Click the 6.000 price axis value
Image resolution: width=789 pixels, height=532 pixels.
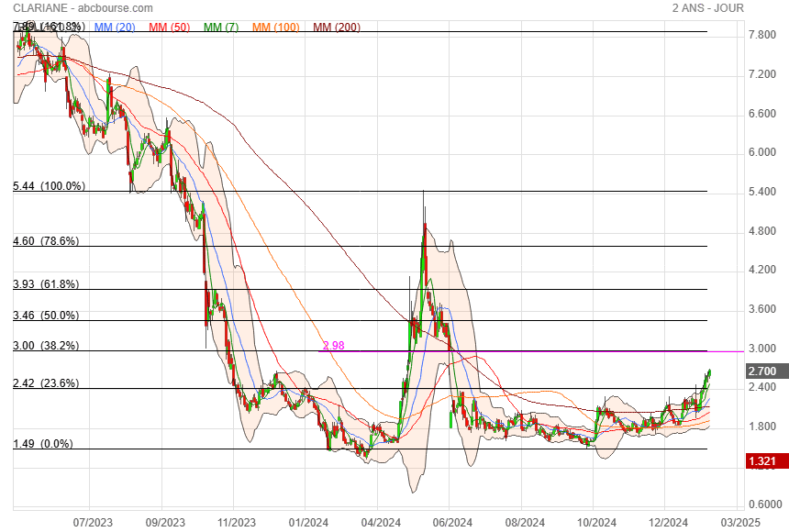[x=761, y=152]
